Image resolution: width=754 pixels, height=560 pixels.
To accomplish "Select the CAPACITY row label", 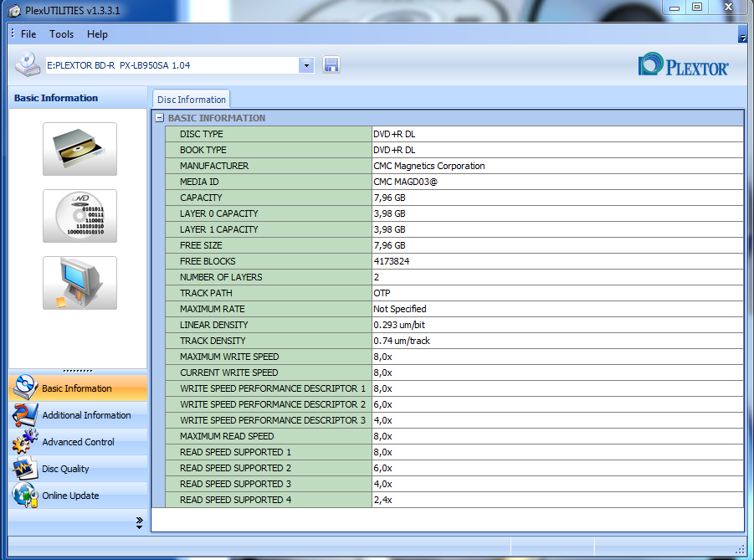I will point(201,198).
